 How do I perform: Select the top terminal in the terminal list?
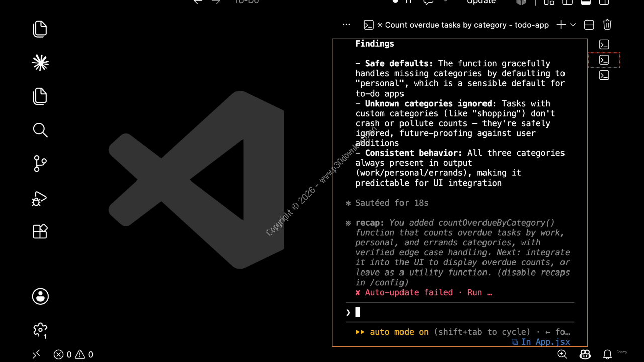tap(604, 45)
